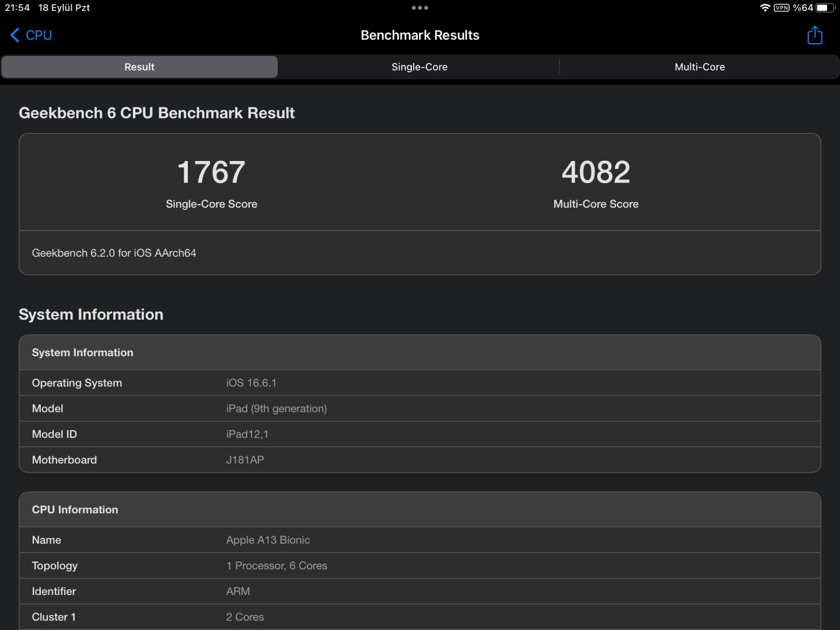Tap the Model ID iPad12,1 row
Image resolution: width=840 pixels, height=630 pixels.
click(420, 435)
